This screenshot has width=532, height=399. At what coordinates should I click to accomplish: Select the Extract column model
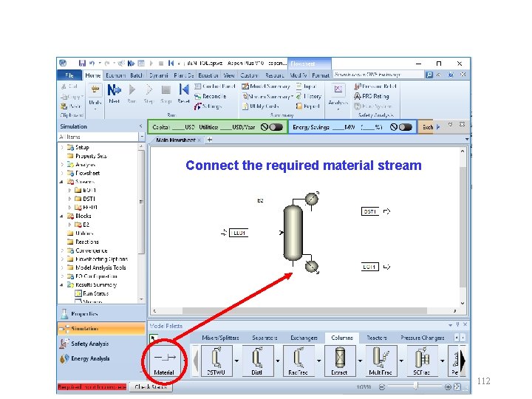point(340,361)
